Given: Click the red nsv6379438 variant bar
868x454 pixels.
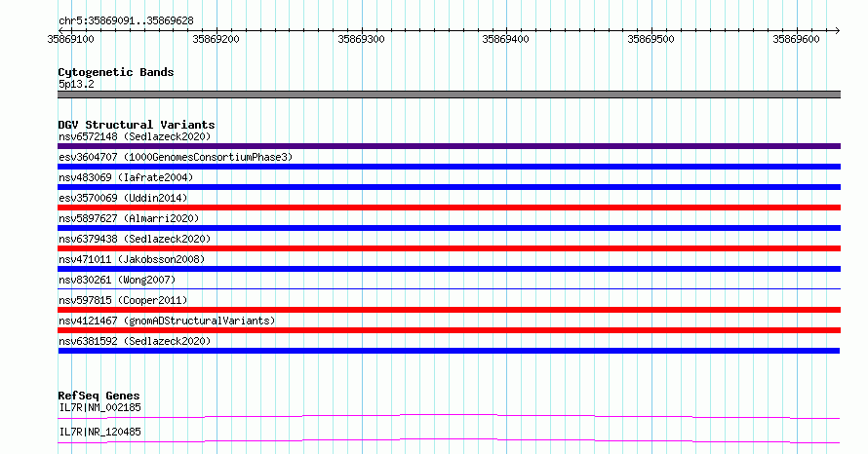Looking at the screenshot, I should (449, 248).
